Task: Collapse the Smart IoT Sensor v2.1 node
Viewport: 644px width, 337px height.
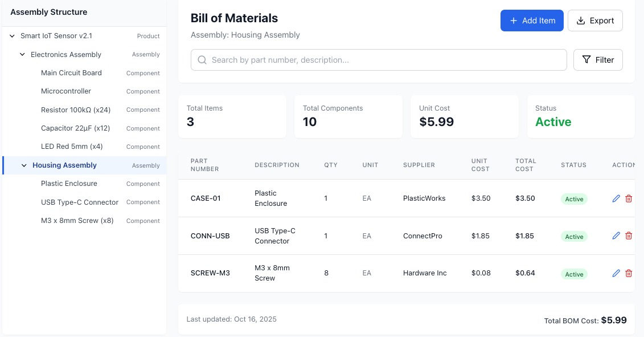Action: (x=13, y=36)
